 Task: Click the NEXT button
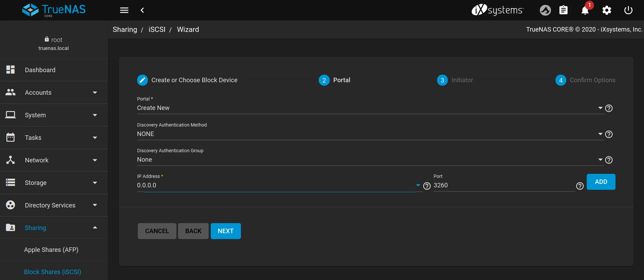tap(225, 231)
